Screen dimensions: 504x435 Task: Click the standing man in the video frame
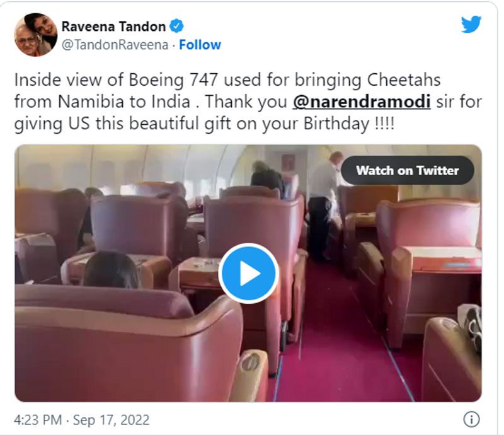point(325,206)
